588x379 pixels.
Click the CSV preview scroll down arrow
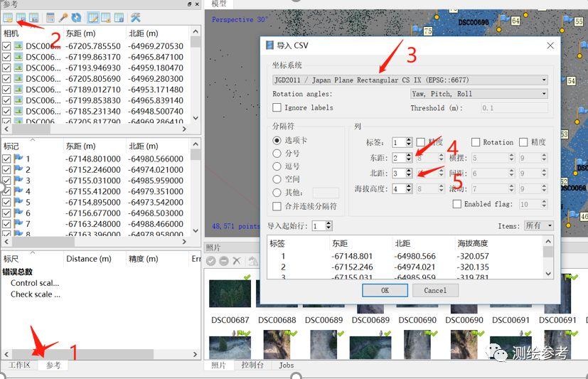pyautogui.click(x=548, y=274)
